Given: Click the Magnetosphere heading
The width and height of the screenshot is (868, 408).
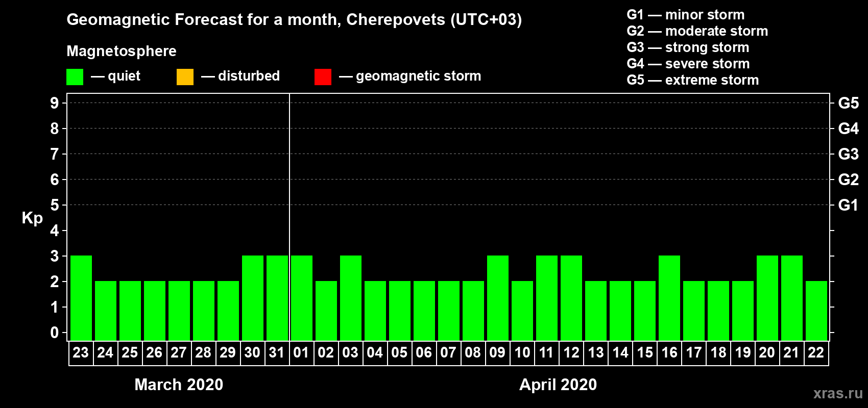Looking at the screenshot, I should click(x=122, y=51).
